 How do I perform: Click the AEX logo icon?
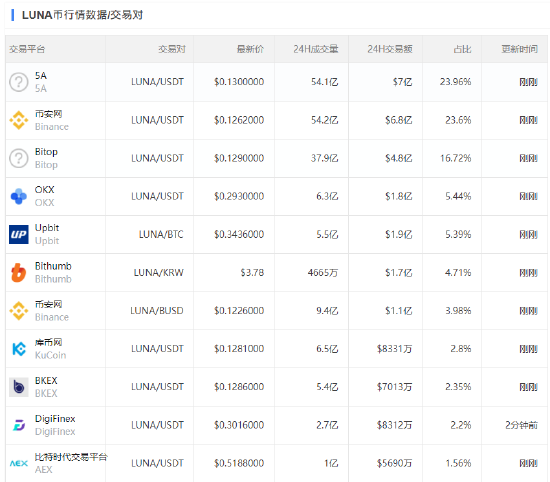pos(19,463)
